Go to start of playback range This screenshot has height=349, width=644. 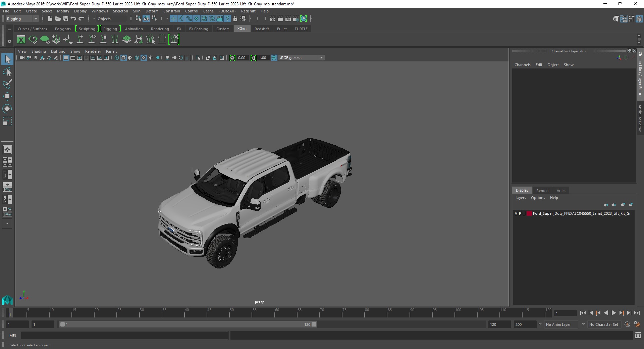pos(583,313)
